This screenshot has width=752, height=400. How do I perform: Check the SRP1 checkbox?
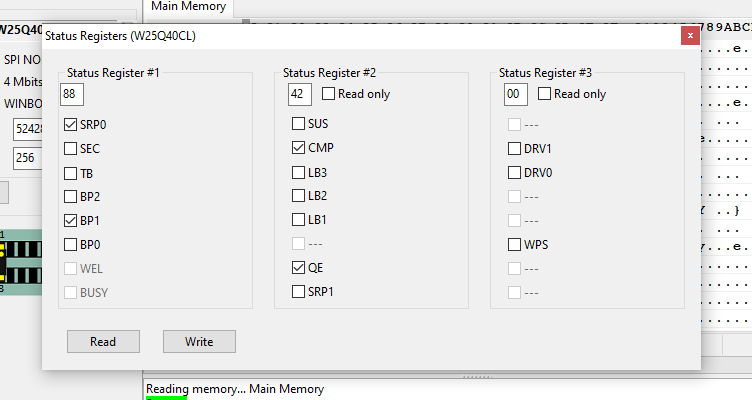point(298,292)
